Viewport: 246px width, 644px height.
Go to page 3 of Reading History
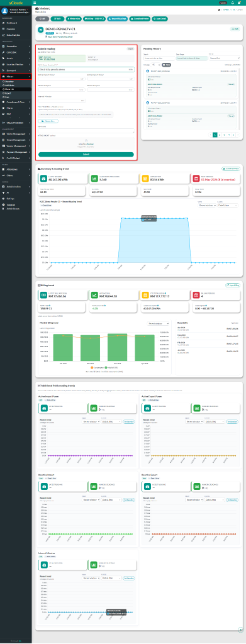click(x=224, y=135)
